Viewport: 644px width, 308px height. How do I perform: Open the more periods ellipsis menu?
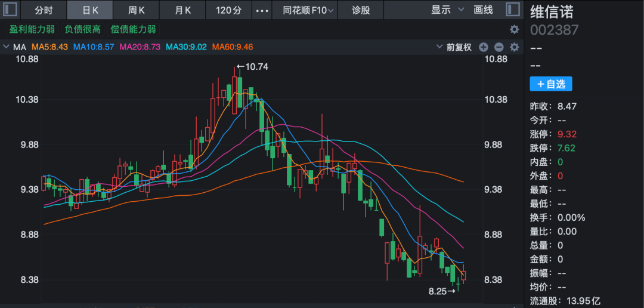[261, 10]
